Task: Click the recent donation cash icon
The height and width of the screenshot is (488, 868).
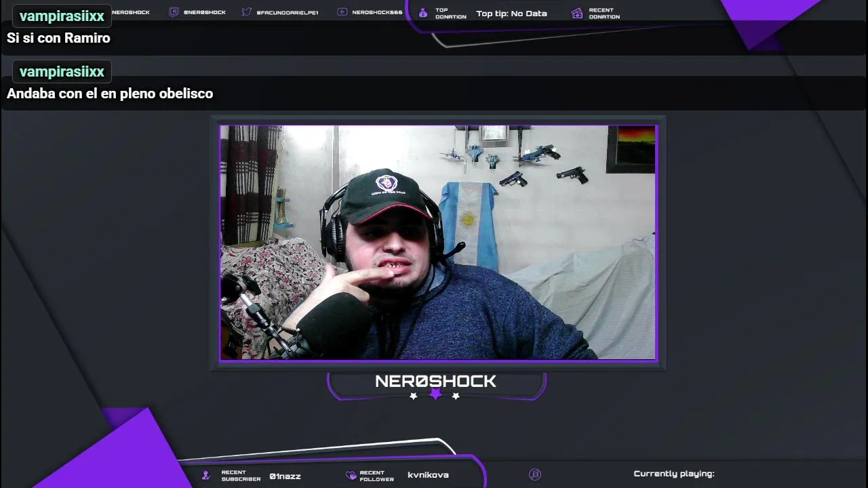Action: (x=577, y=13)
